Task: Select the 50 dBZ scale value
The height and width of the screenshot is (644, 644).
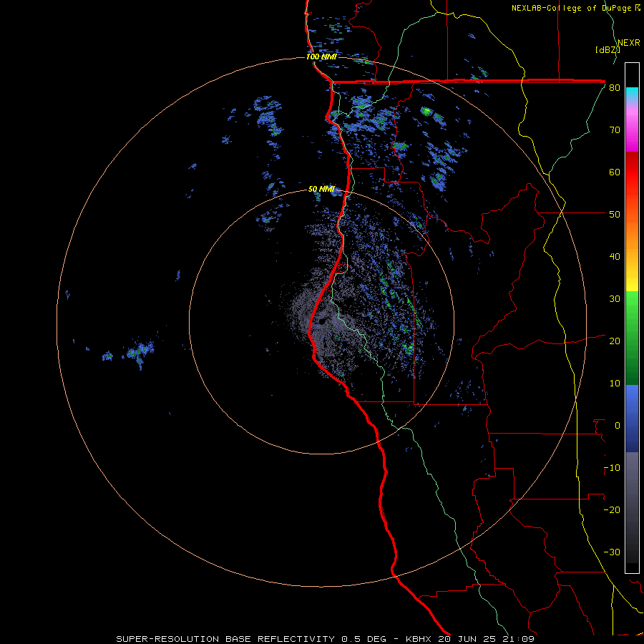Action: coord(615,215)
